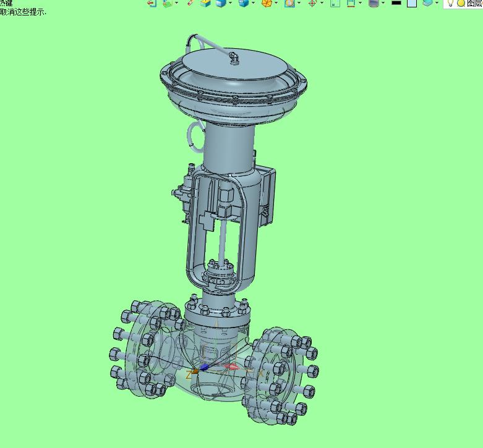Click the orange polyhedron icon

pos(267,2)
